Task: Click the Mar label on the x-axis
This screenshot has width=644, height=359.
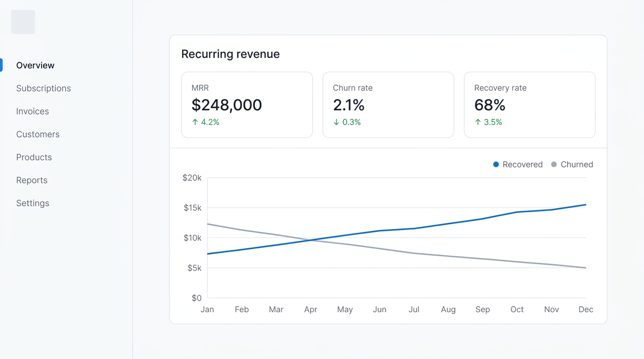Action: (276, 309)
